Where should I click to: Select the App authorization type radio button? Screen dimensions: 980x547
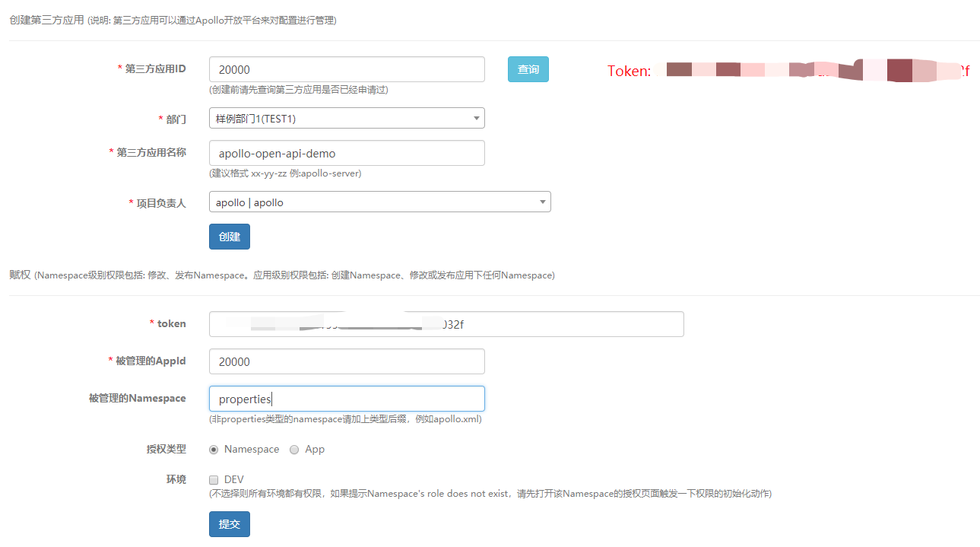(x=294, y=449)
